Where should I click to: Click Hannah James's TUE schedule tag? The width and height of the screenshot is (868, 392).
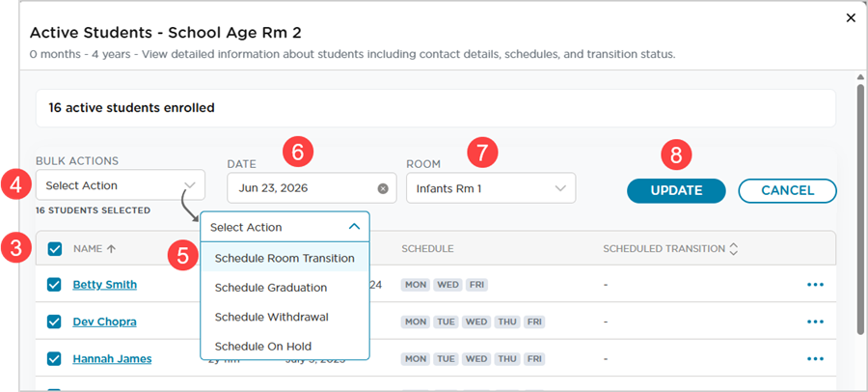(446, 359)
